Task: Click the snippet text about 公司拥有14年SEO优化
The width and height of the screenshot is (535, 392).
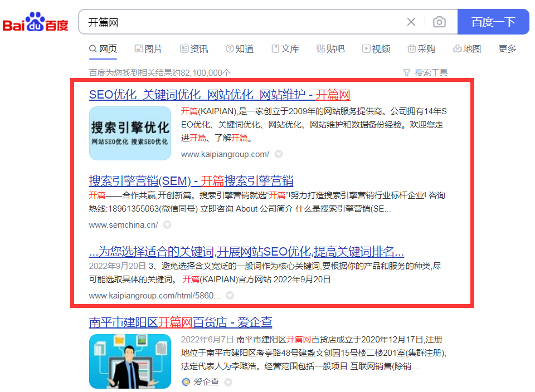Action: click(314, 124)
